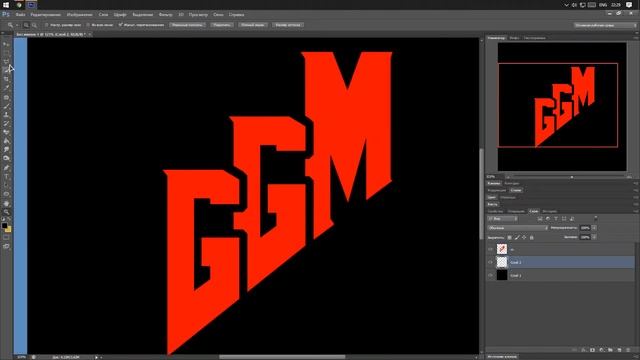640x360 pixels.
Task: Open the workspace switcher dropdown
Action: [x=605, y=25]
